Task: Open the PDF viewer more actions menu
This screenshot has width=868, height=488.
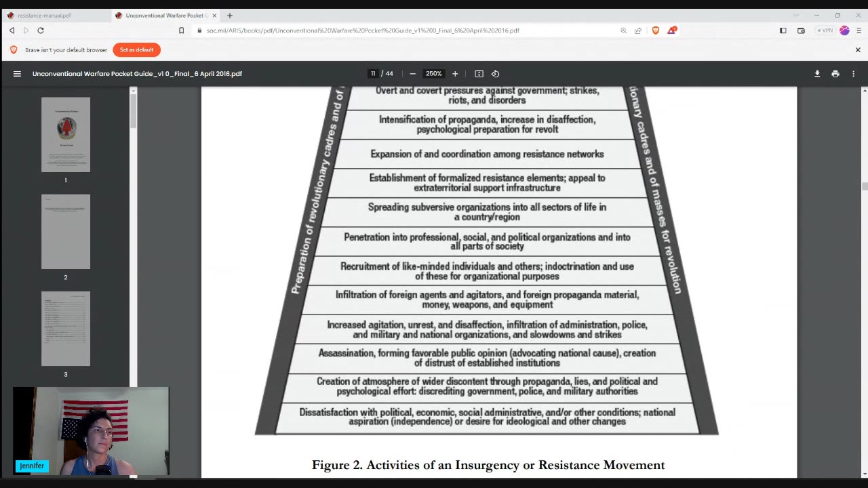Action: [x=853, y=74]
